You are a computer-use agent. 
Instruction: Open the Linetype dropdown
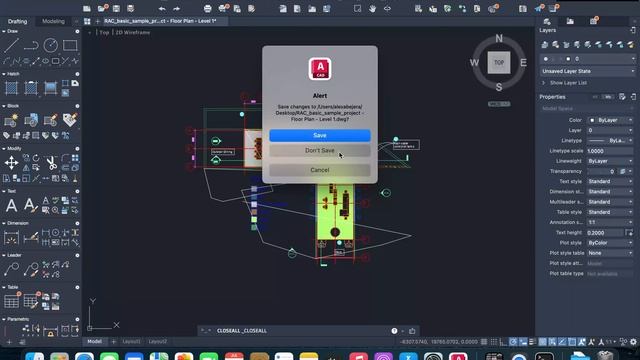click(610, 141)
